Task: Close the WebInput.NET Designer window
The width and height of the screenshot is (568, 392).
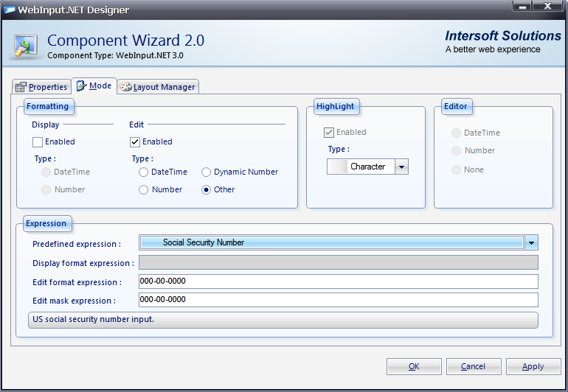Action: tap(547, 7)
